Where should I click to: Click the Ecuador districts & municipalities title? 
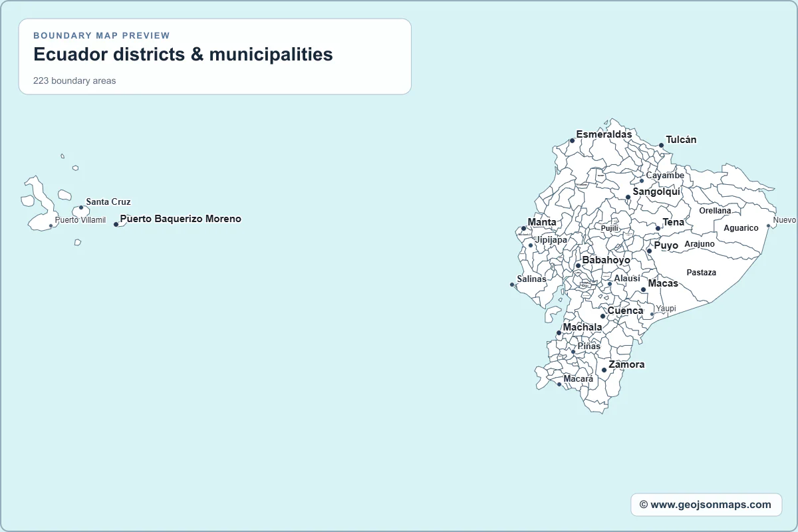[x=183, y=54]
